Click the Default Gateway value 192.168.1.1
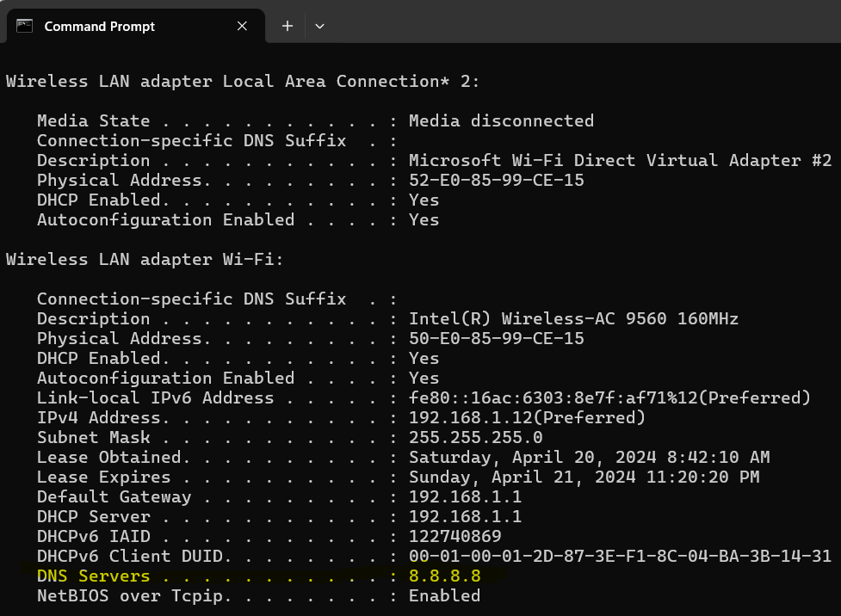 pos(465,497)
